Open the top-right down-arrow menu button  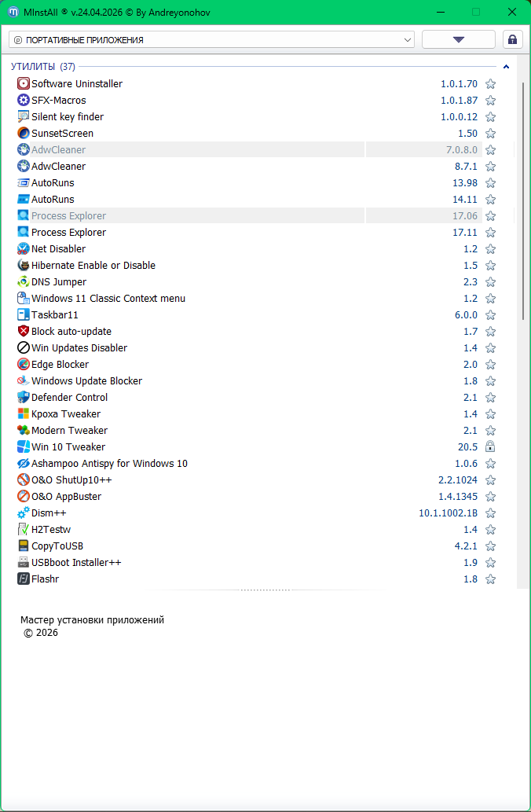(x=459, y=39)
